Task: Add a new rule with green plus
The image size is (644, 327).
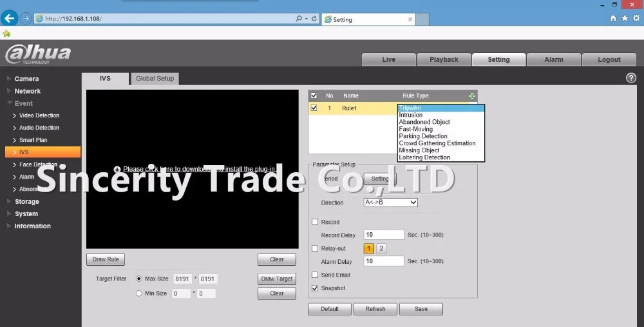Action: click(x=472, y=95)
